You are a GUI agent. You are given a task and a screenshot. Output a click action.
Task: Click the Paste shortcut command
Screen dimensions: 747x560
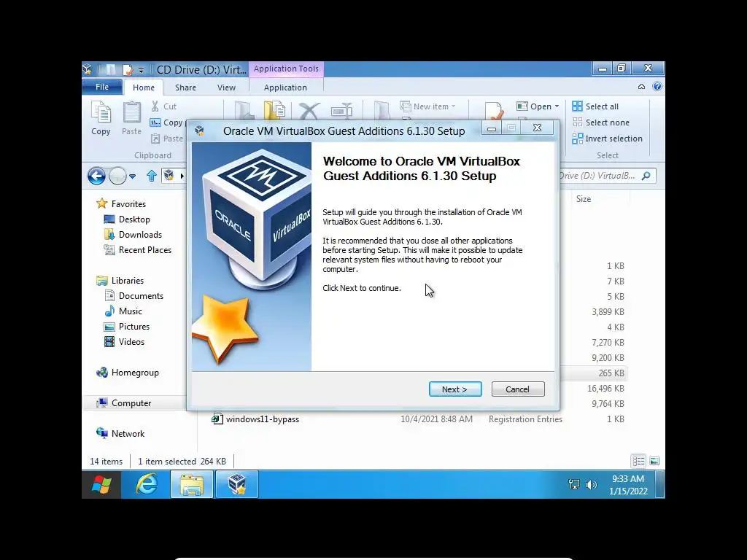(167, 139)
